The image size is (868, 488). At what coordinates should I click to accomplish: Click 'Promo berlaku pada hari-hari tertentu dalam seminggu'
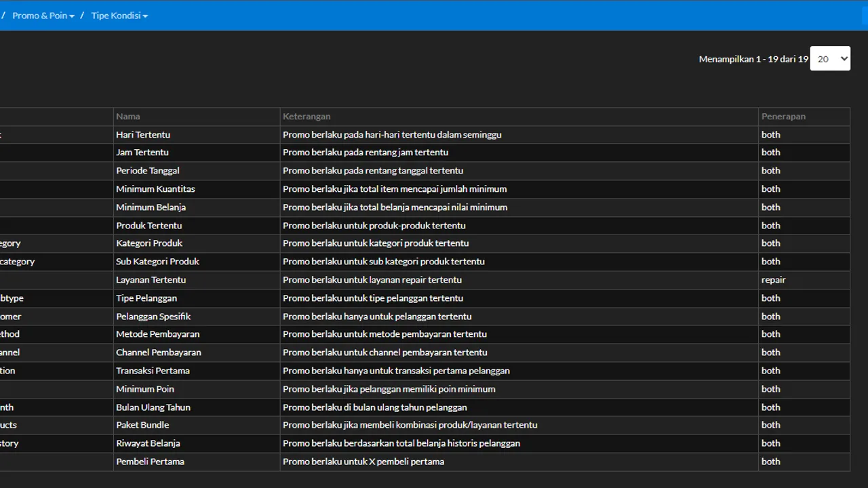tap(392, 135)
